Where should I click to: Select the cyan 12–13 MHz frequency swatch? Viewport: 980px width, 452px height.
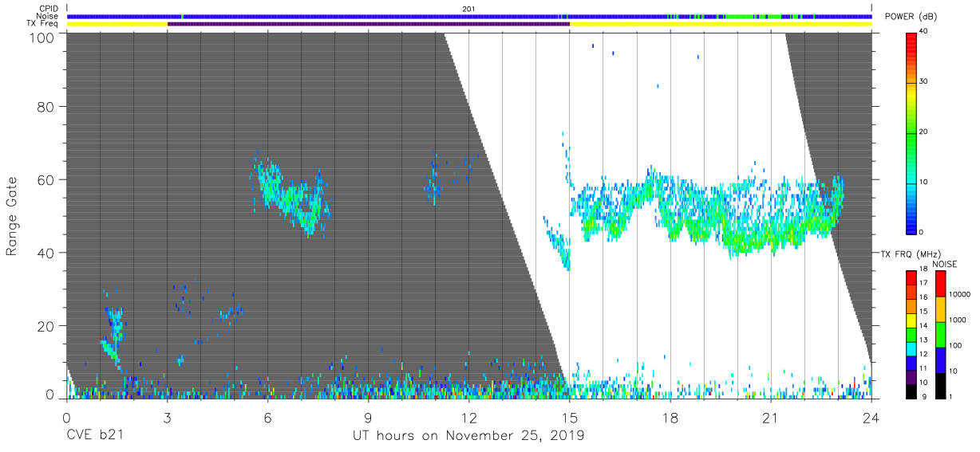[911, 348]
